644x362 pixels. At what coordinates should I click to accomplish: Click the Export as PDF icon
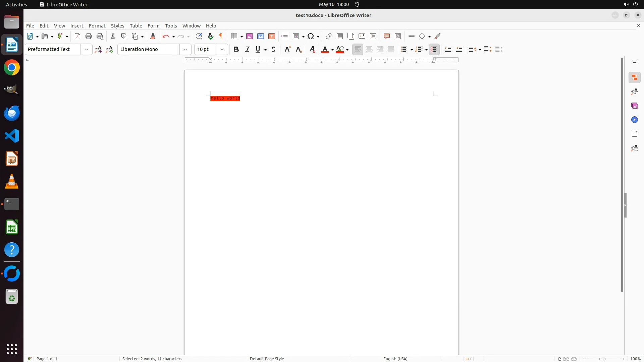click(77, 36)
